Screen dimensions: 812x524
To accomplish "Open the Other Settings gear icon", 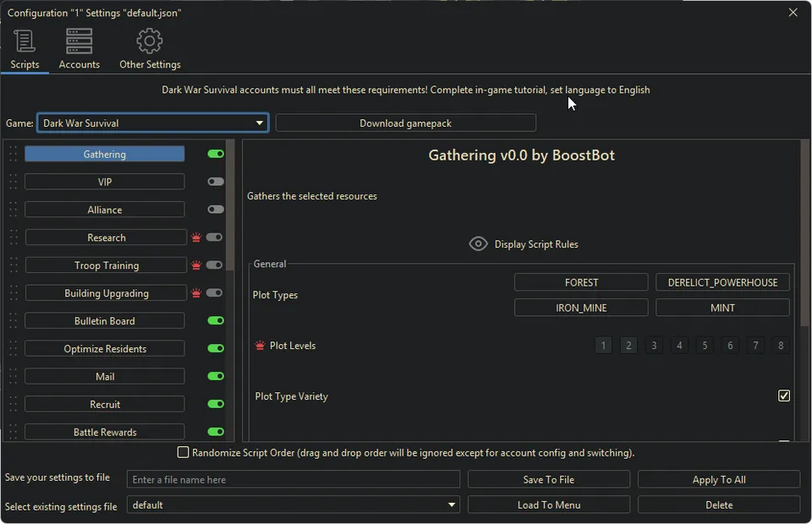I will click(x=150, y=41).
